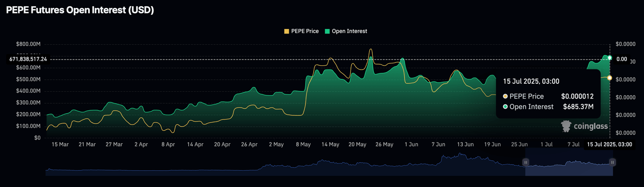
Task: Click the PEPE Price row label in tooltip
Action: (527, 96)
